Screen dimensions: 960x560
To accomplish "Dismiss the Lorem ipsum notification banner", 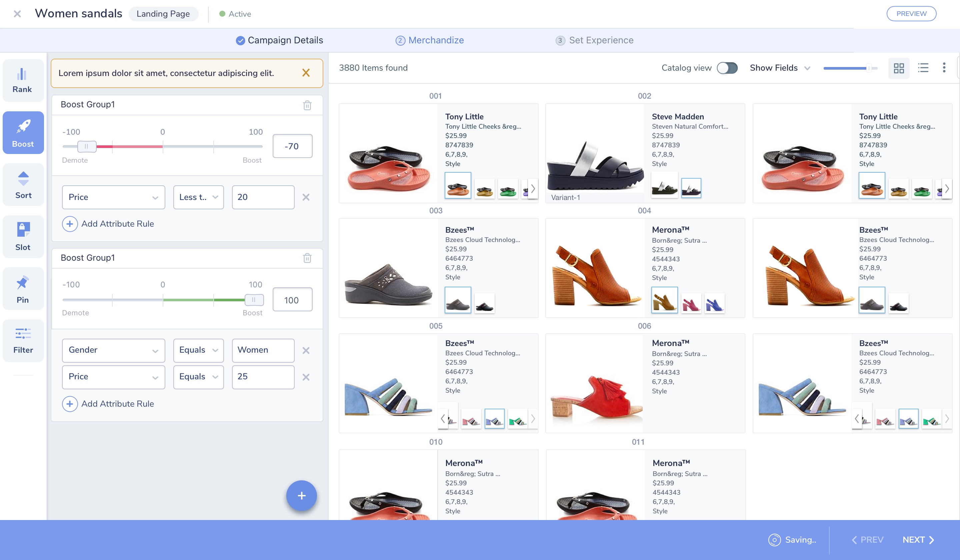I will pyautogui.click(x=306, y=73).
